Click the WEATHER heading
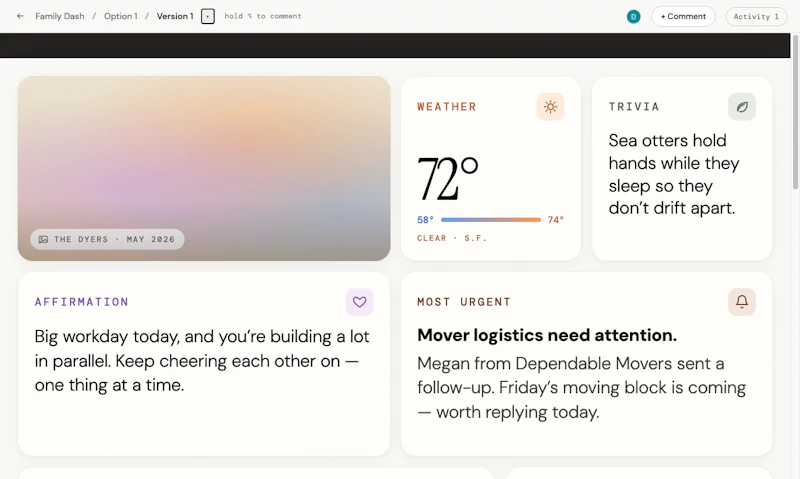Screen dimensions: 800x479 click(x=447, y=107)
